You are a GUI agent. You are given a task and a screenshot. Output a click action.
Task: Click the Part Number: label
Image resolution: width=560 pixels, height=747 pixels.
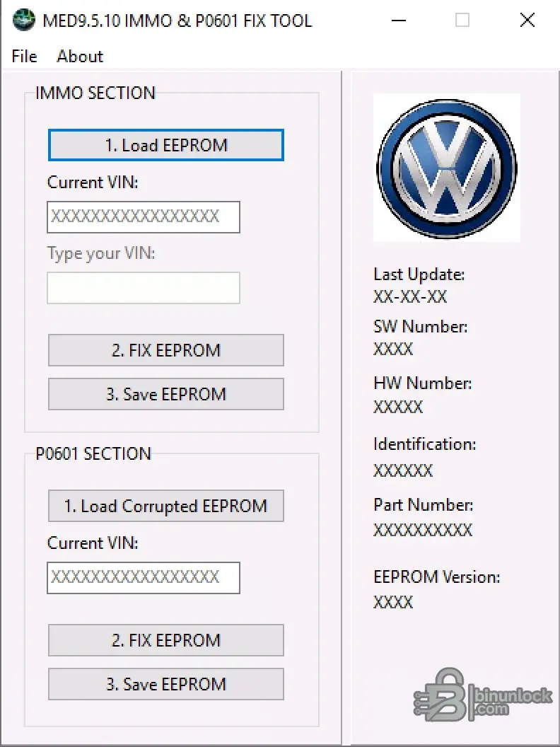(424, 505)
